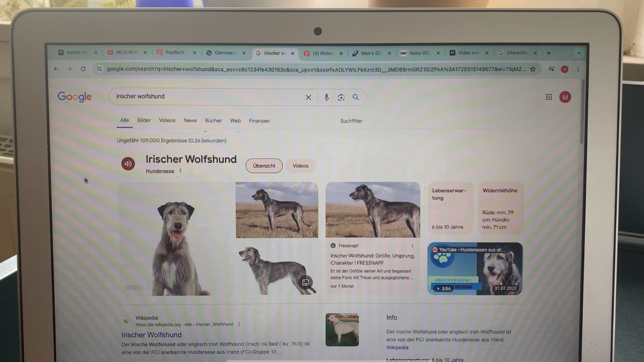Go back with the browser back arrow

tap(56, 69)
